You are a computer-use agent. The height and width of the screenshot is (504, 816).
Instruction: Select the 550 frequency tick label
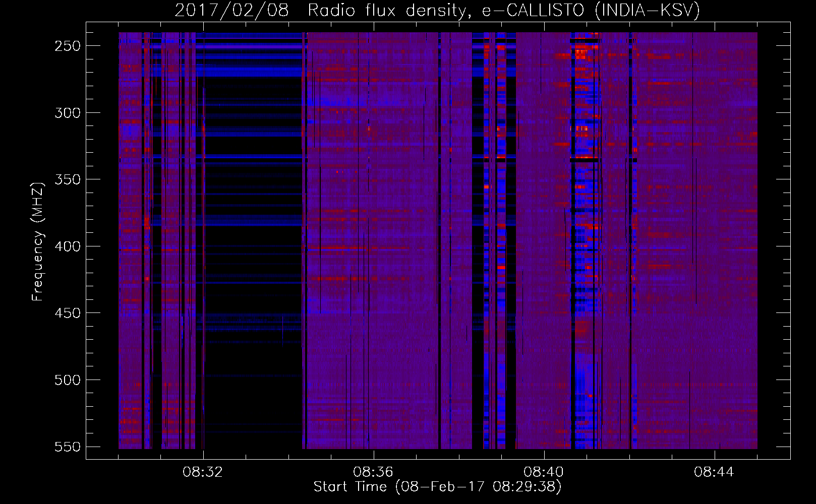(68, 447)
